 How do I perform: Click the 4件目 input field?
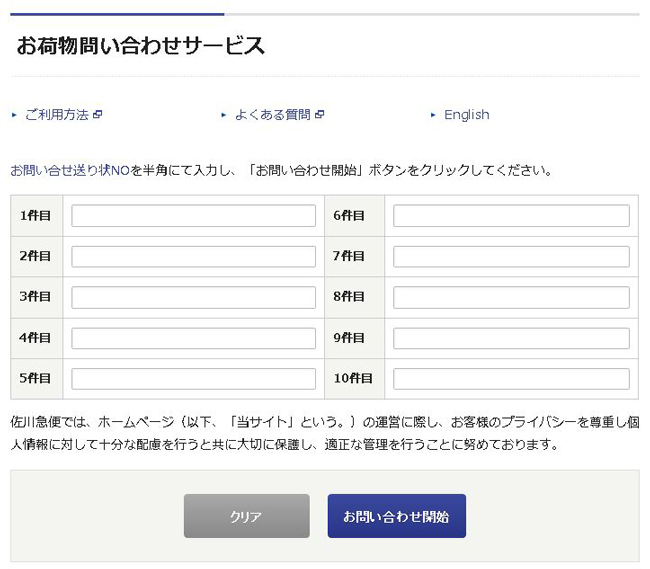193,338
